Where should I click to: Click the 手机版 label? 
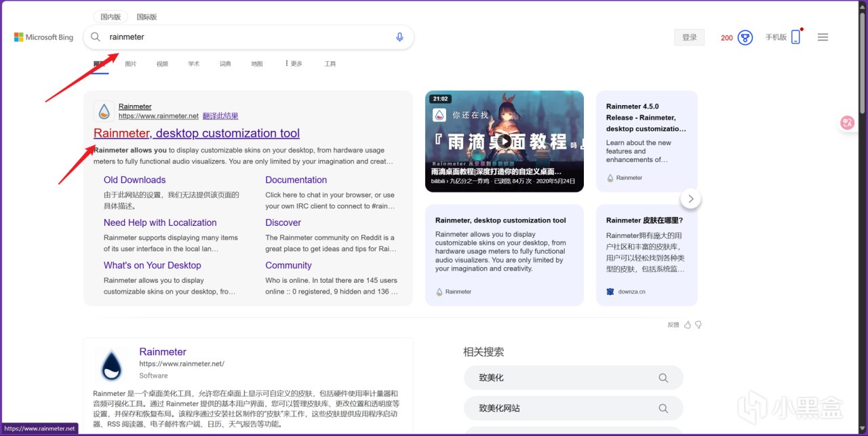coord(776,37)
